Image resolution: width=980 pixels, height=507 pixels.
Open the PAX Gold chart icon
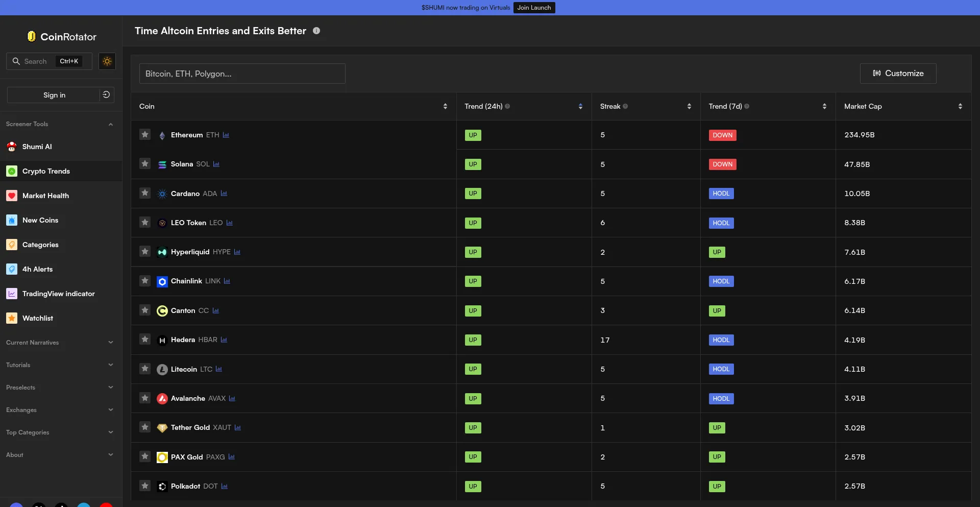(x=232, y=457)
